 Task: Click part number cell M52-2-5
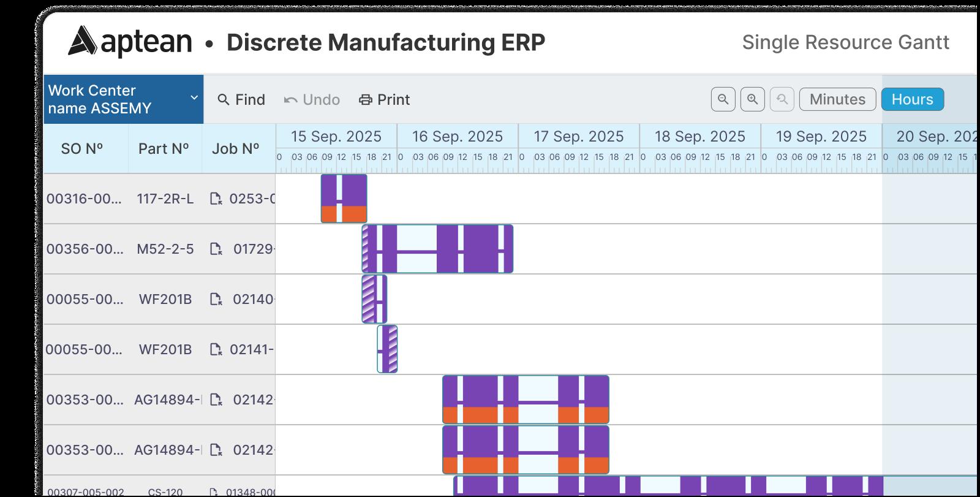point(165,249)
